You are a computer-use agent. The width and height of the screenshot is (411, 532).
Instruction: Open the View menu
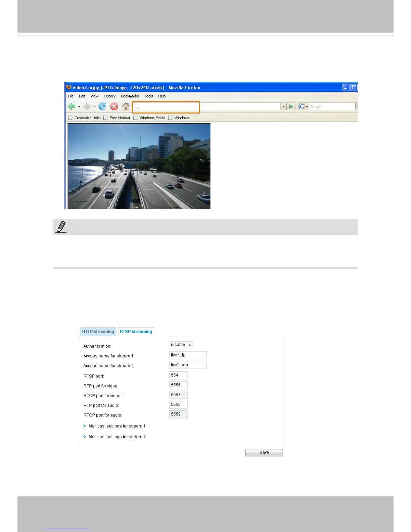(x=95, y=96)
